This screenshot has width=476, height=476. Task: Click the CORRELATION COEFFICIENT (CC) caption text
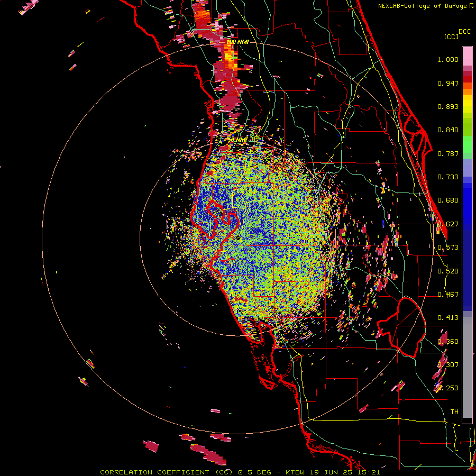167,472
